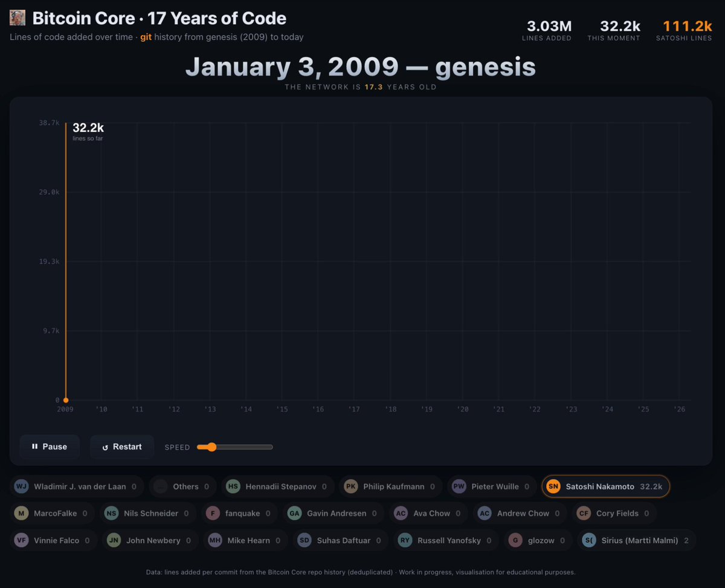Click the orange 2009 timeline marker dot
This screenshot has height=588, width=725.
tap(66, 400)
